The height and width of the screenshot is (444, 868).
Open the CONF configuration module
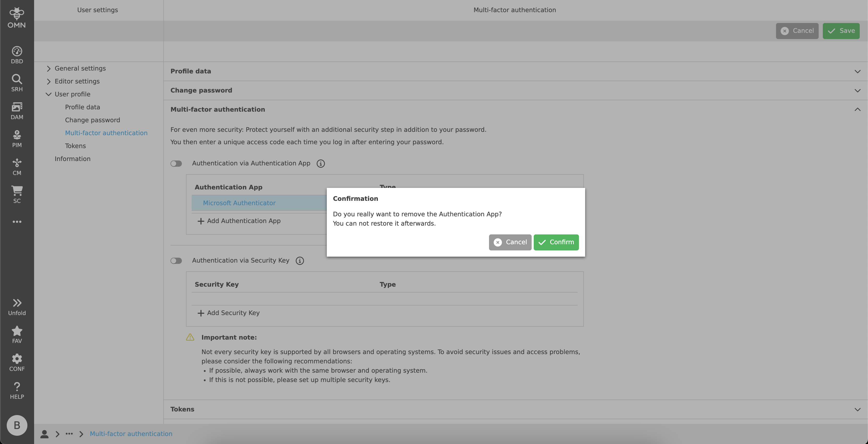coord(17,362)
